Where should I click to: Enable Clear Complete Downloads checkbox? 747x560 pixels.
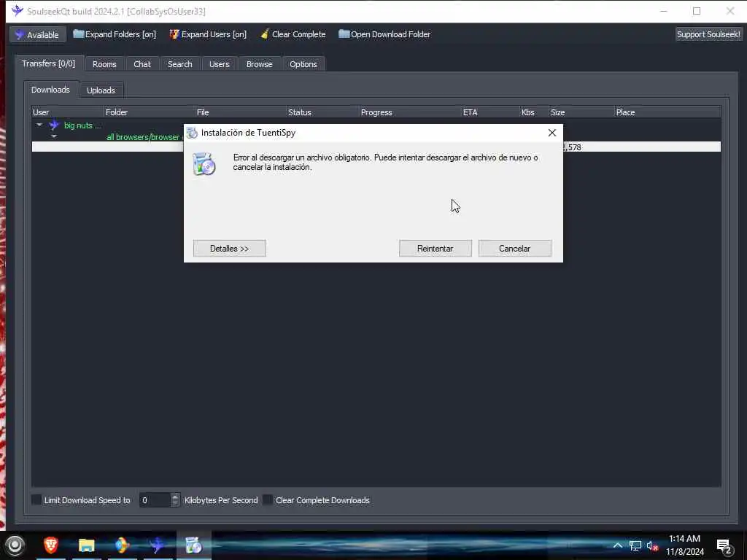[x=268, y=500]
